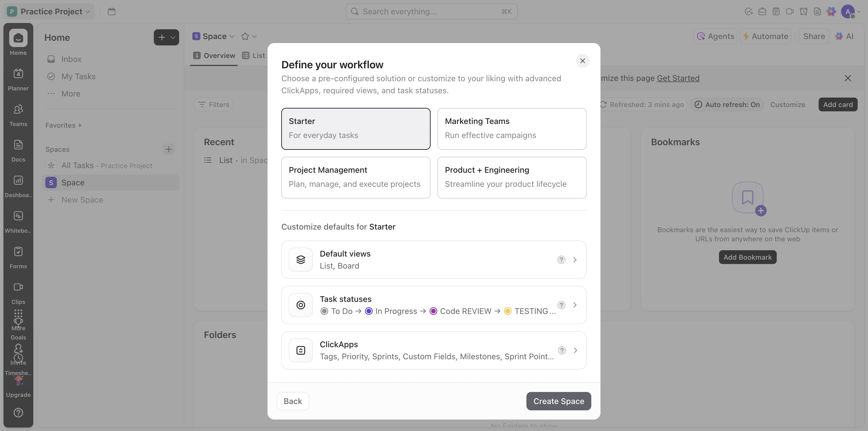Expand Task statuses settings chevron
This screenshot has height=431, width=868.
click(x=575, y=305)
